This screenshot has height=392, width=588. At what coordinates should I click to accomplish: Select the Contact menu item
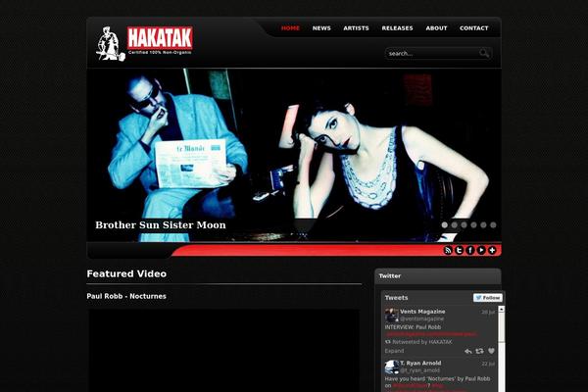[474, 28]
